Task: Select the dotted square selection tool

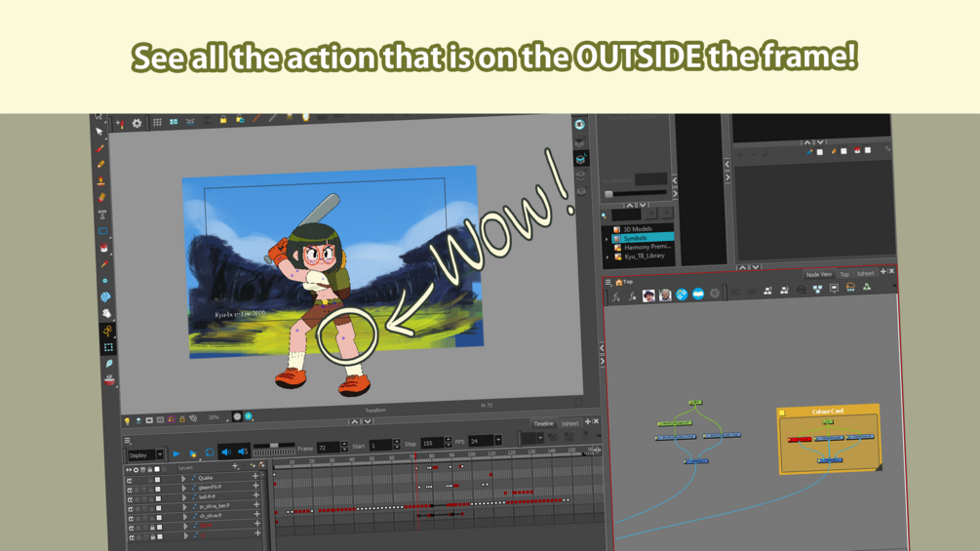Action: click(108, 347)
